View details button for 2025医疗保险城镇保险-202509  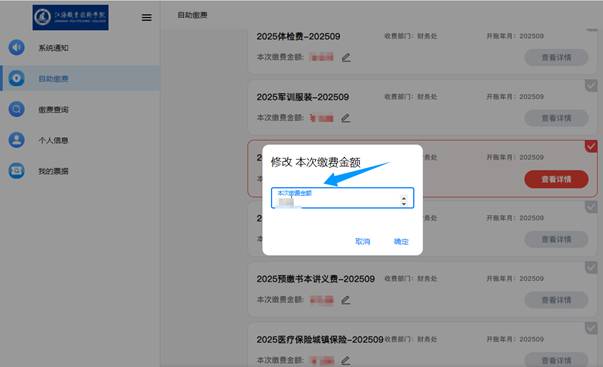click(x=556, y=360)
